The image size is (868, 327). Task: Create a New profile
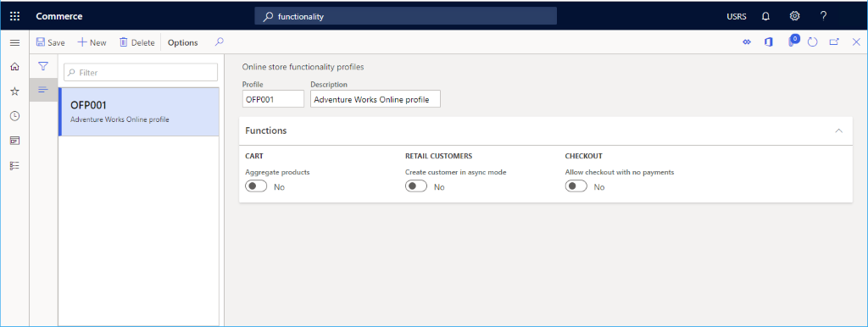click(x=92, y=42)
